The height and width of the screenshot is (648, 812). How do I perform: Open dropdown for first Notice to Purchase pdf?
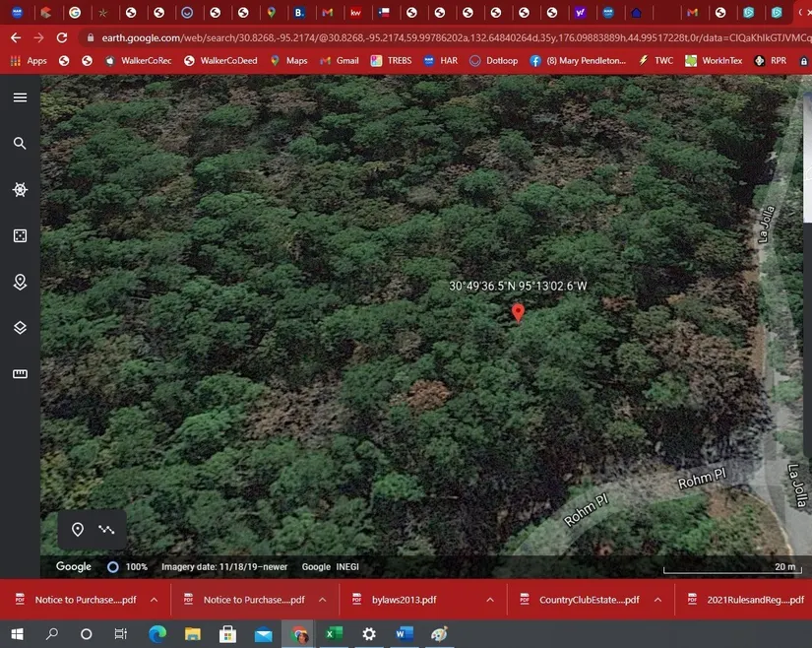pos(155,600)
